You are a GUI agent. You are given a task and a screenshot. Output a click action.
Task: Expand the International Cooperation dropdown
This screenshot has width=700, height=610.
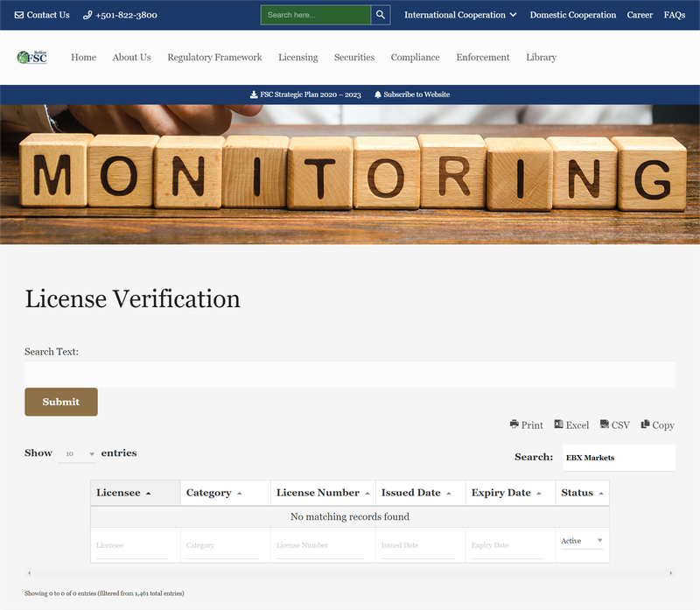460,15
